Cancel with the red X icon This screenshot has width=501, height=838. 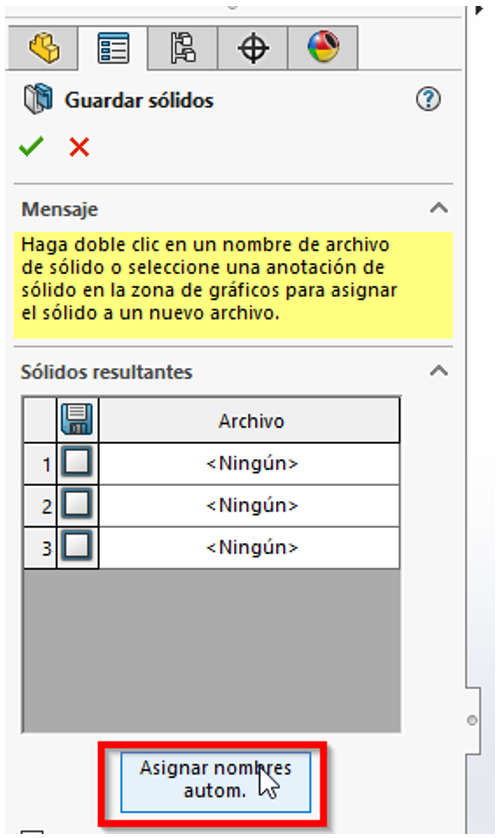[x=79, y=147]
